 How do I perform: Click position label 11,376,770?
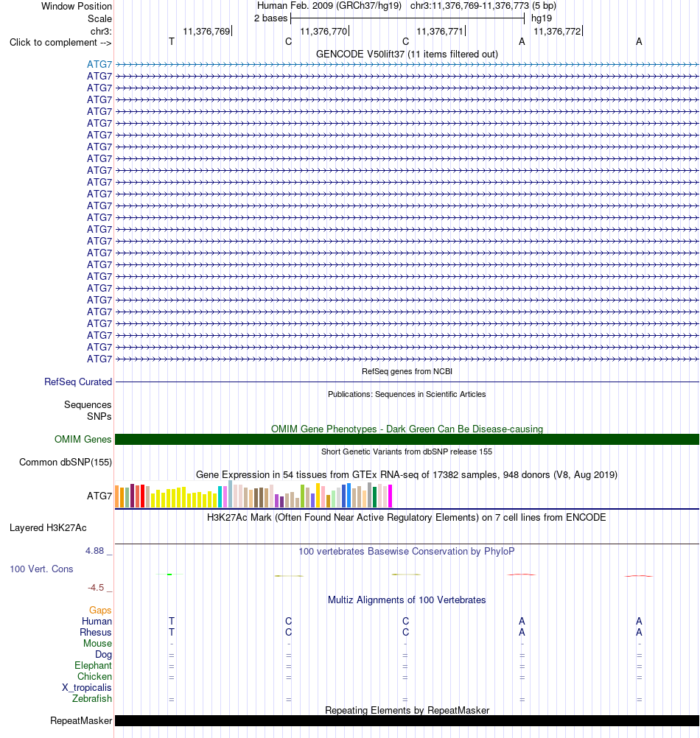[323, 32]
